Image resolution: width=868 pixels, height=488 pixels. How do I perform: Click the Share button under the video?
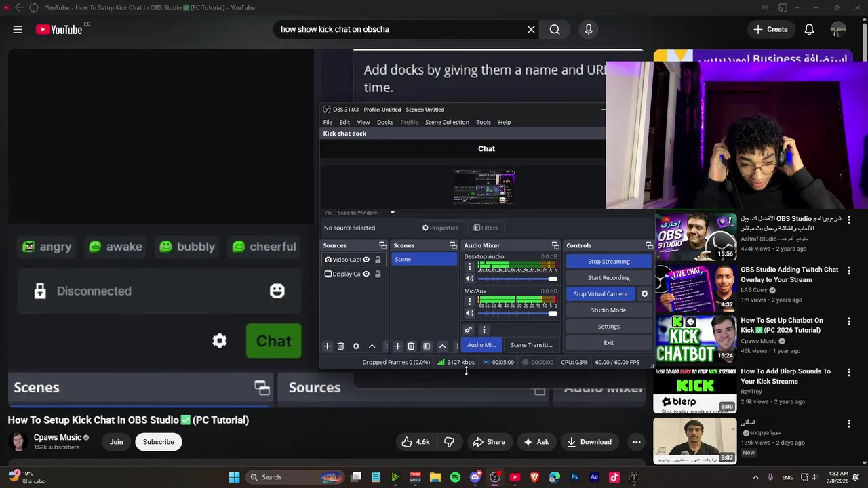[489, 442]
